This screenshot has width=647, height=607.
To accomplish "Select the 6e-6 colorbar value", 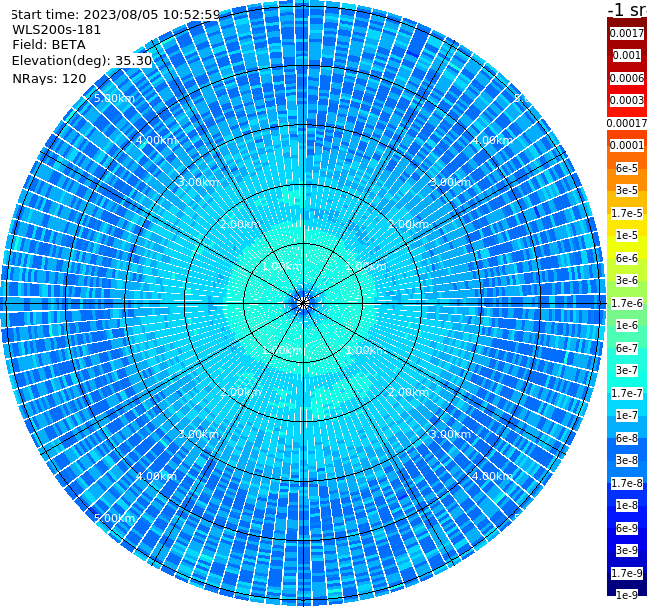I will pyautogui.click(x=627, y=258).
